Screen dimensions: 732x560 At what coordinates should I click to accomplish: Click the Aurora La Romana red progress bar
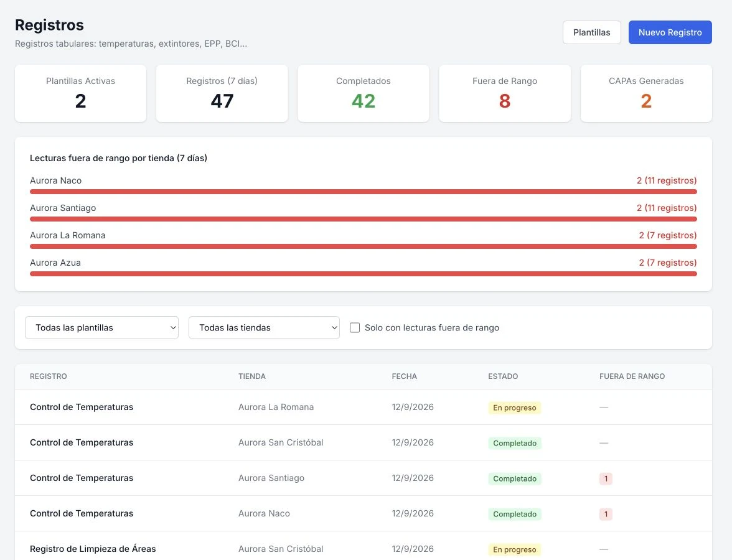pos(364,246)
